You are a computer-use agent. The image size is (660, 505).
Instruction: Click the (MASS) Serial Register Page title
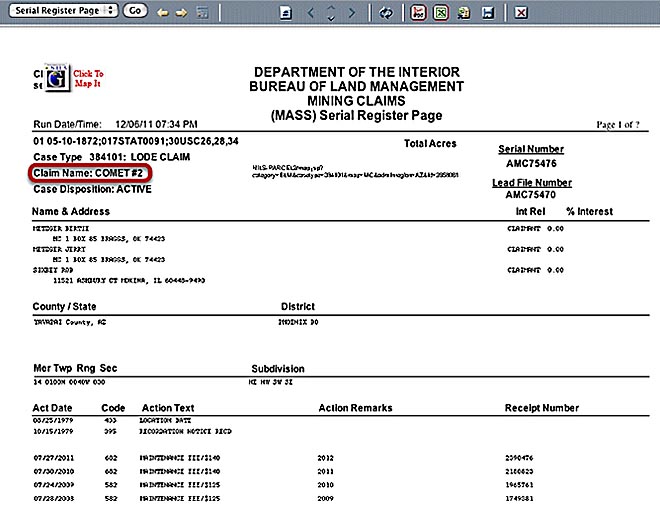point(357,115)
